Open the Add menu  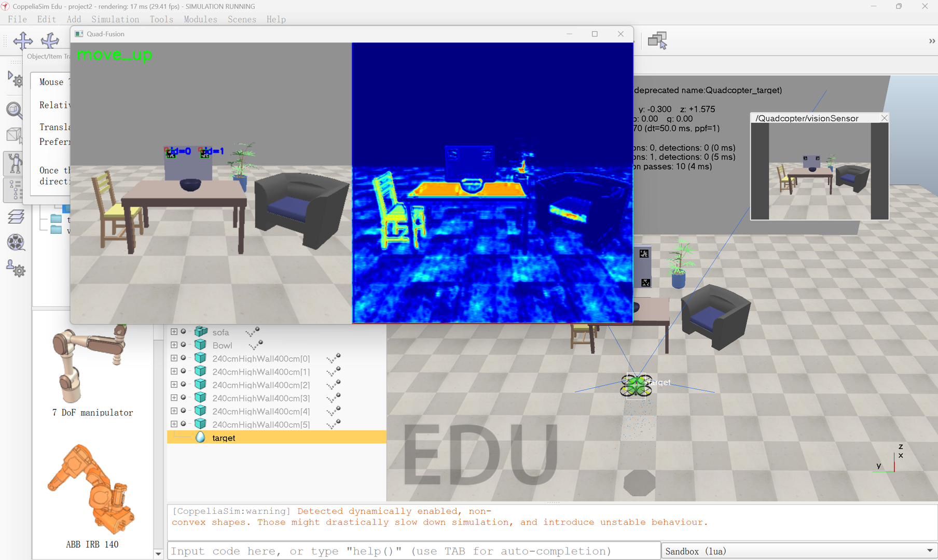[74, 19]
